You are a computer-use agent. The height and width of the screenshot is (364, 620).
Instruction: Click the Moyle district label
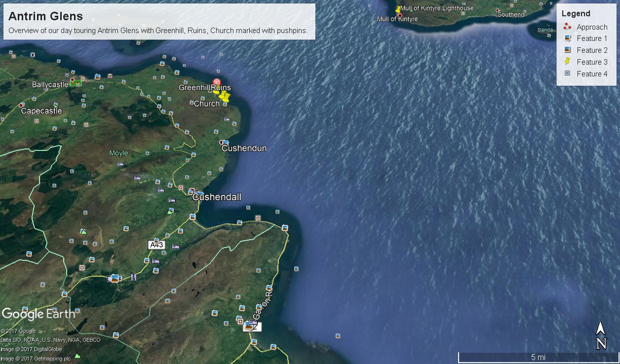pyautogui.click(x=118, y=153)
